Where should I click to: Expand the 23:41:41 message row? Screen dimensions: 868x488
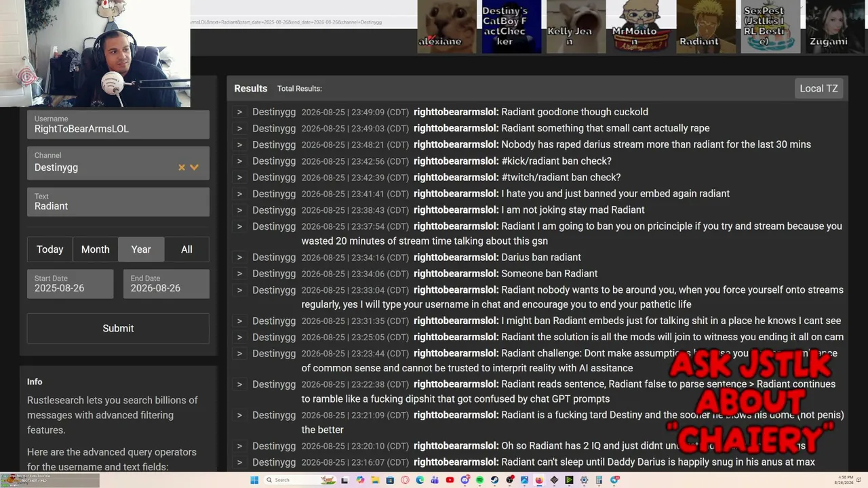[239, 193]
